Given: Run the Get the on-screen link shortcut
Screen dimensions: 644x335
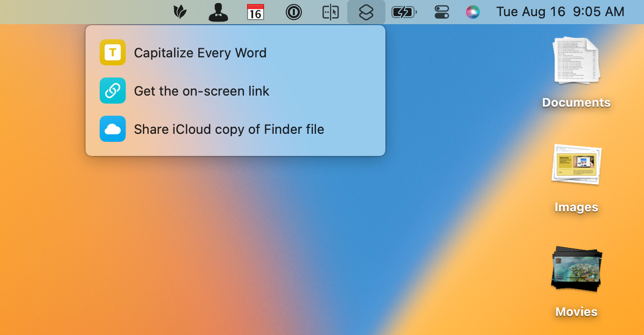Looking at the screenshot, I should tap(201, 91).
